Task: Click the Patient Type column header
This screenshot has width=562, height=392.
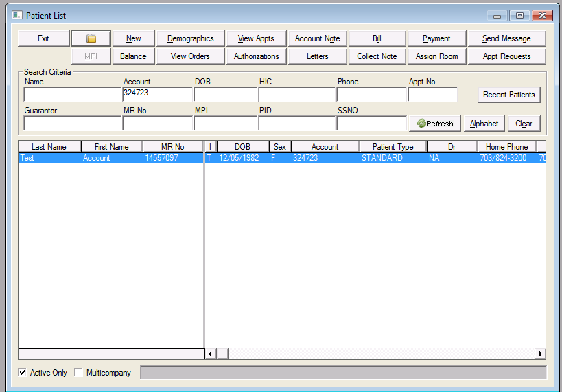Action: coord(393,147)
